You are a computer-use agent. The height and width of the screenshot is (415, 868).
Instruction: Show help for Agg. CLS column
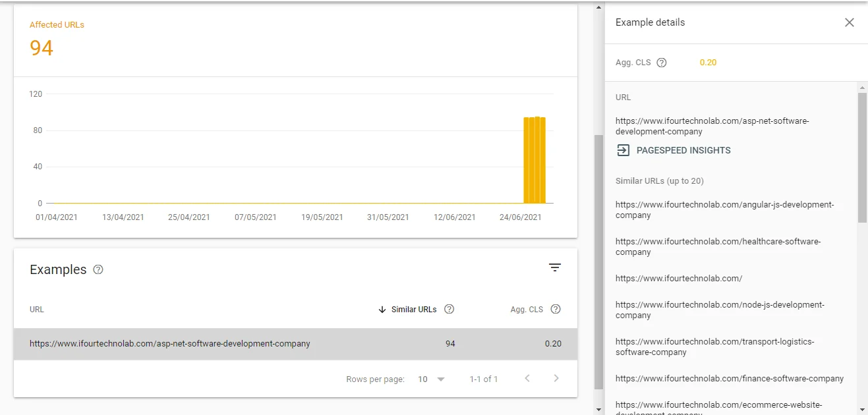point(556,309)
